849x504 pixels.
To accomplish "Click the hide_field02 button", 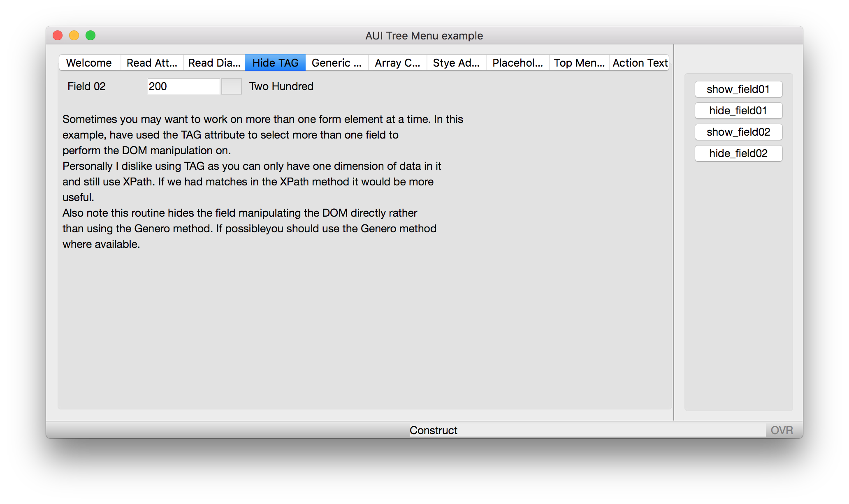I will 738,153.
